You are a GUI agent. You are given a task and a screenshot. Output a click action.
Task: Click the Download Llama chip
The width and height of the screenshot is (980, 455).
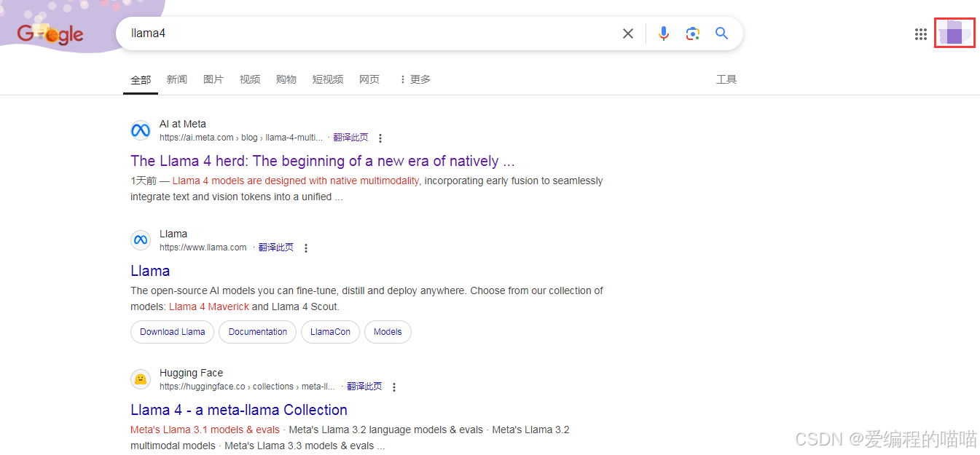pos(173,332)
